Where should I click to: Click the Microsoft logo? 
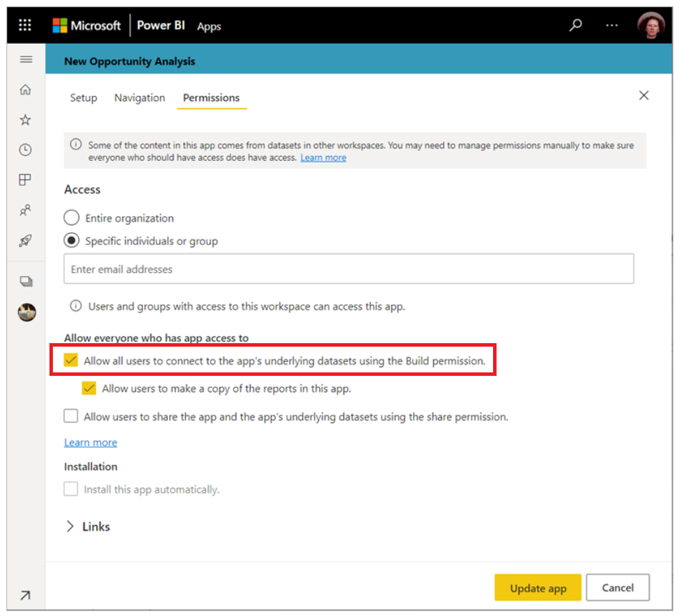pyautogui.click(x=86, y=26)
